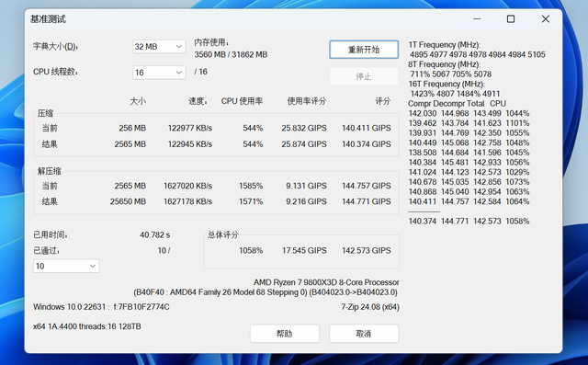Open the CPU 线程数 16 dropdown
Image resolution: width=588 pixels, height=365 pixels.
click(x=159, y=73)
